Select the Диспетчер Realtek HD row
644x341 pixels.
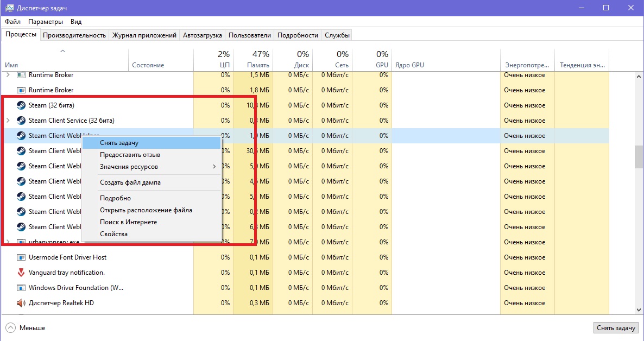pyautogui.click(x=305, y=303)
